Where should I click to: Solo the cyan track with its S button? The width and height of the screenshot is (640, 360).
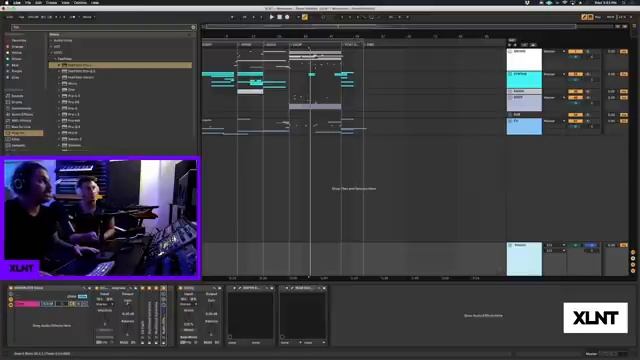[x=588, y=74]
